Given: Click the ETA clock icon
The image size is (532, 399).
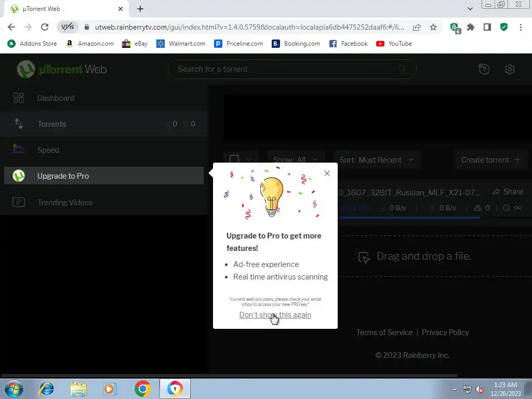Looking at the screenshot, I should (506, 208).
